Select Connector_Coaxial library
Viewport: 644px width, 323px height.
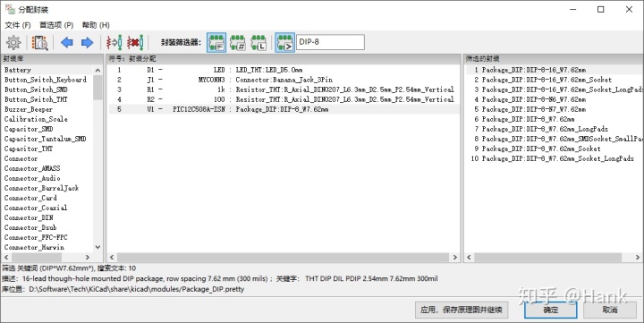pos(48,208)
